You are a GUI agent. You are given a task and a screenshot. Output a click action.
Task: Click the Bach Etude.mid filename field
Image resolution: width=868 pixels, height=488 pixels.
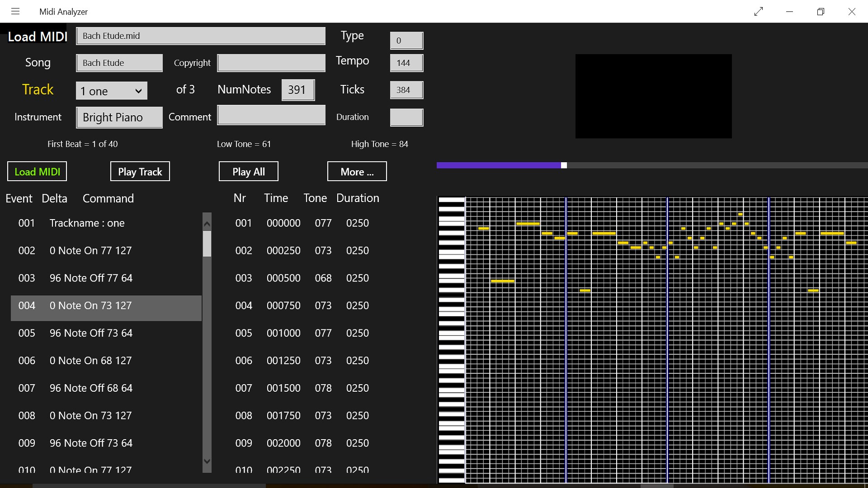[201, 36]
